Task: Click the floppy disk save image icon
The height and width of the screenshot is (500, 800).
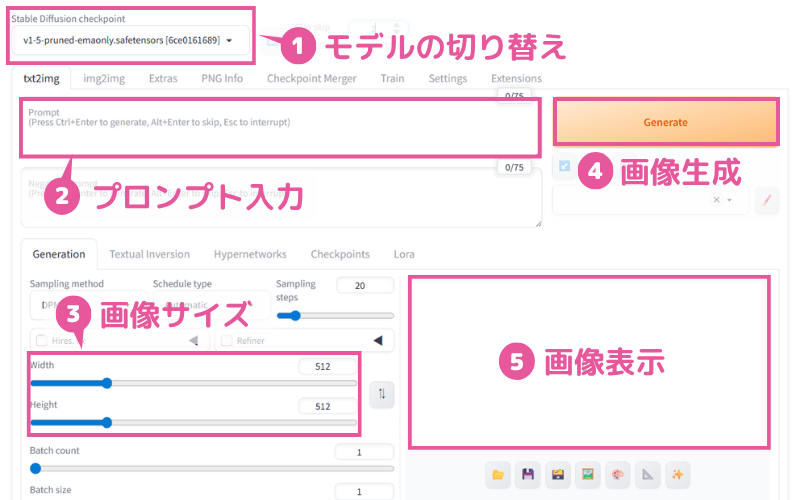Action: click(x=528, y=475)
